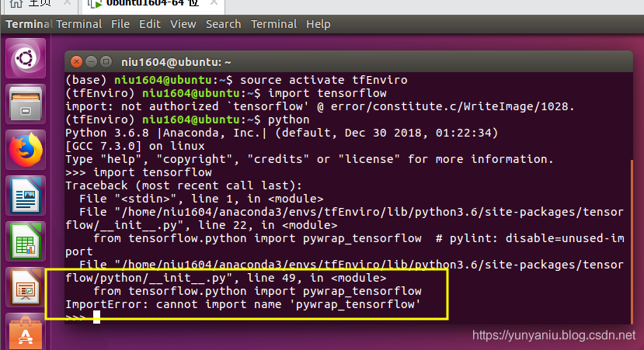
Task: Click the terminal prompt cursor block
Action: 96,317
